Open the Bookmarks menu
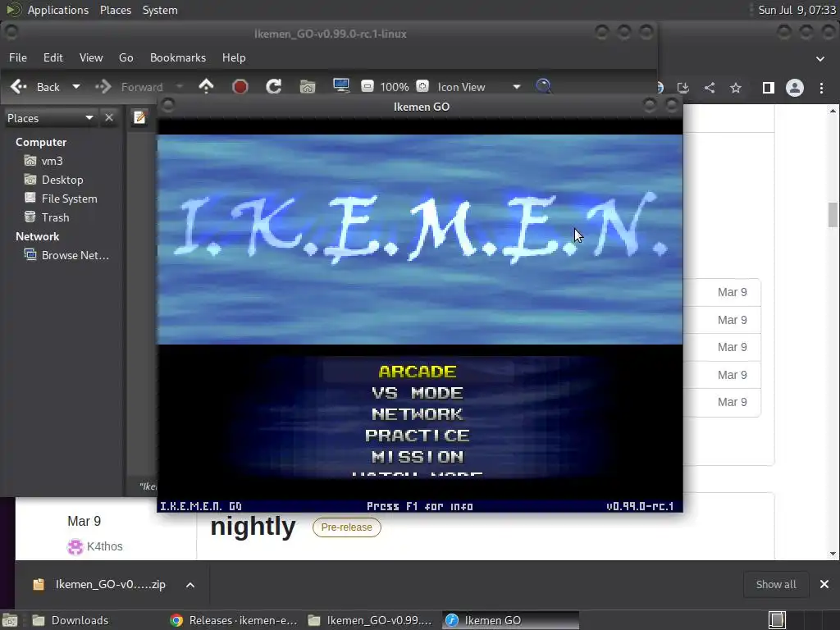Screen dimensions: 840x630 pos(178,57)
